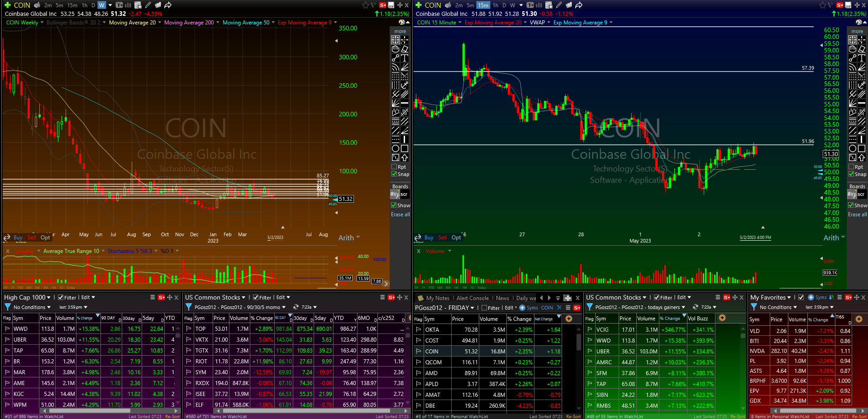Switch the right chart to the 1h timeframe
The width and height of the screenshot is (868, 419).
click(496, 5)
